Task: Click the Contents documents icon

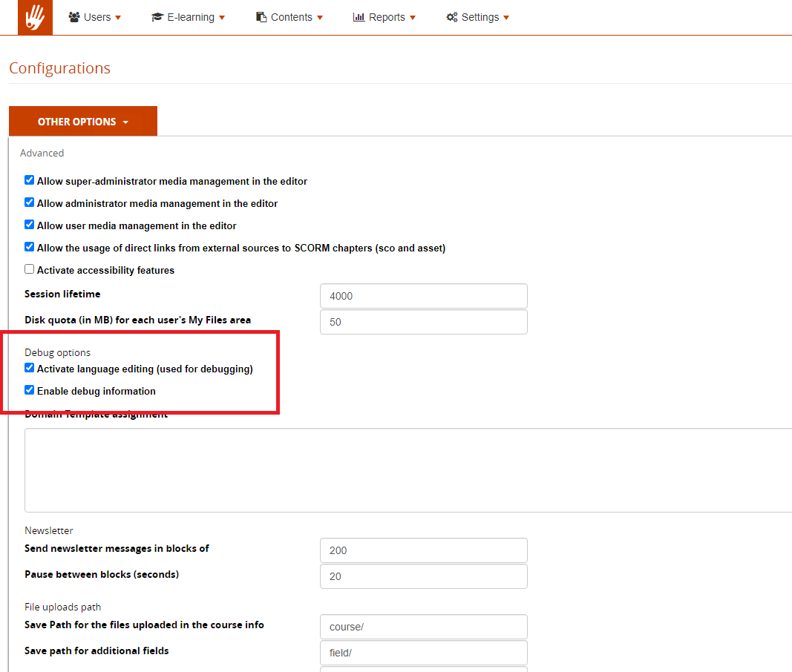Action: pyautogui.click(x=261, y=17)
